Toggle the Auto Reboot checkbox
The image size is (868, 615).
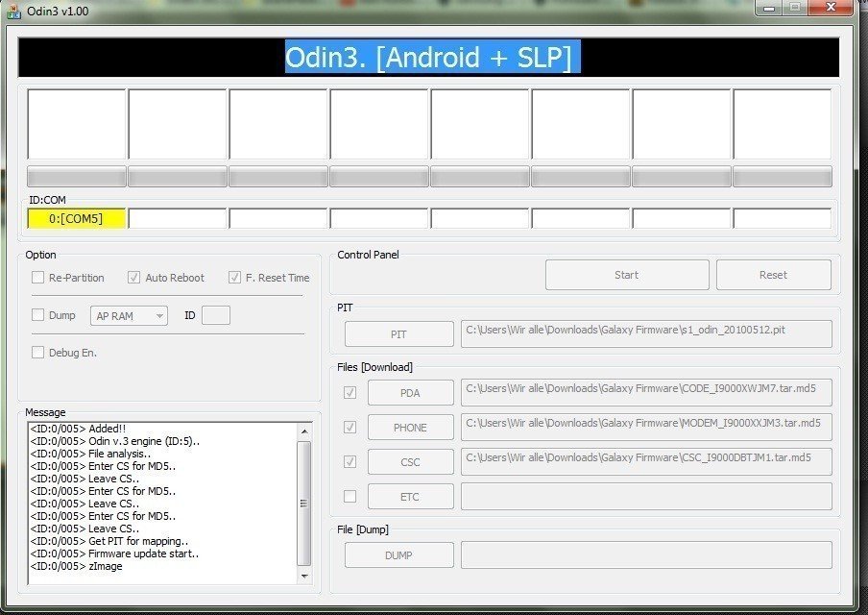click(x=133, y=278)
